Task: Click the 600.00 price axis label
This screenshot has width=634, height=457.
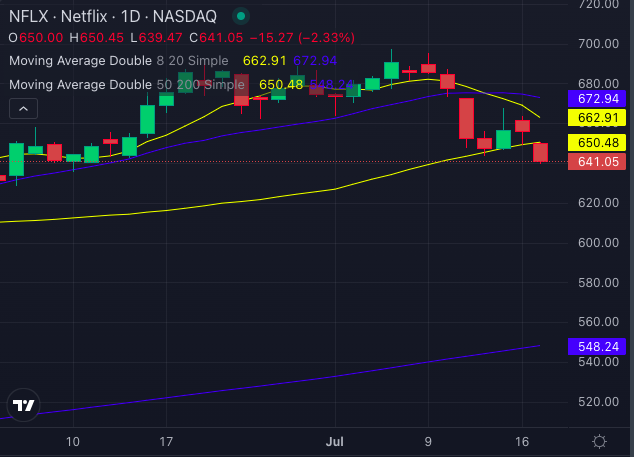Action: tap(598, 243)
